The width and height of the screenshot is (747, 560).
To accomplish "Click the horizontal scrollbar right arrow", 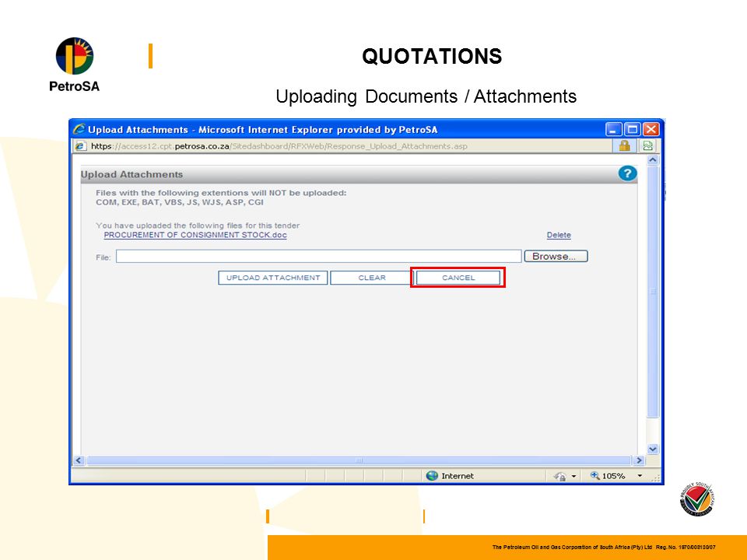I will click(x=640, y=460).
